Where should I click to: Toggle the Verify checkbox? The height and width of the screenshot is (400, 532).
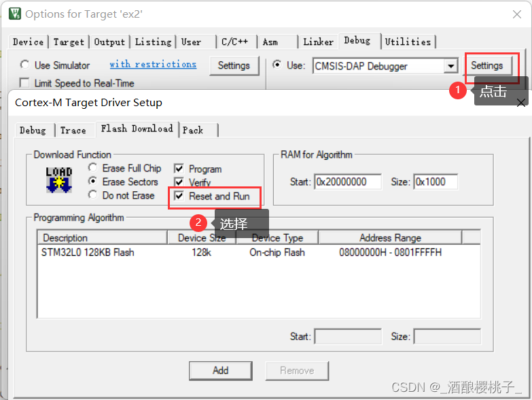tap(179, 182)
